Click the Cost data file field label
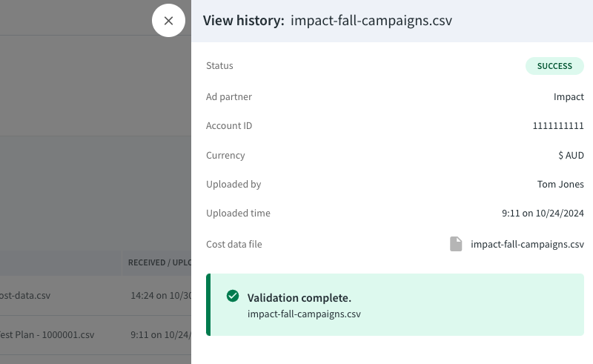Viewport: 593px width, 364px height. (233, 245)
